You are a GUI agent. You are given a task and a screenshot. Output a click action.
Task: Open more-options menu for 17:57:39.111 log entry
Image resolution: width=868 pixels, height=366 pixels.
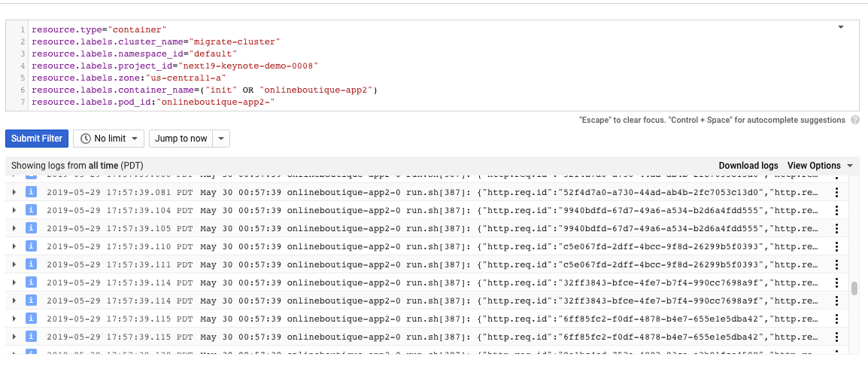pyautogui.click(x=836, y=264)
